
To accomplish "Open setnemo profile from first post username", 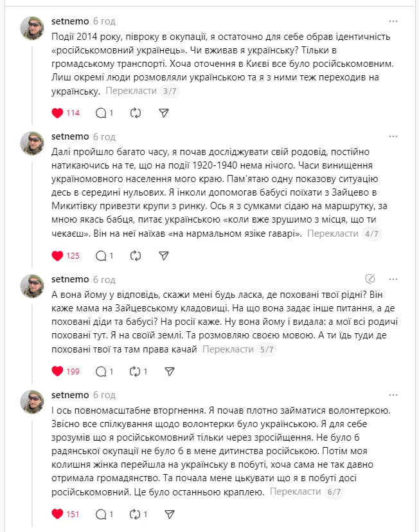I will 69,21.
